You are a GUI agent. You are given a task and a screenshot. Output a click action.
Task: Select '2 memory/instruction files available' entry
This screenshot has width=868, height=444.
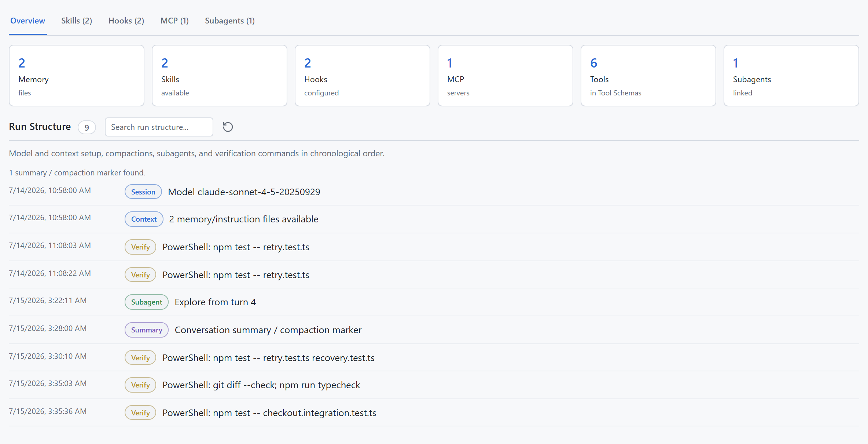click(x=244, y=219)
